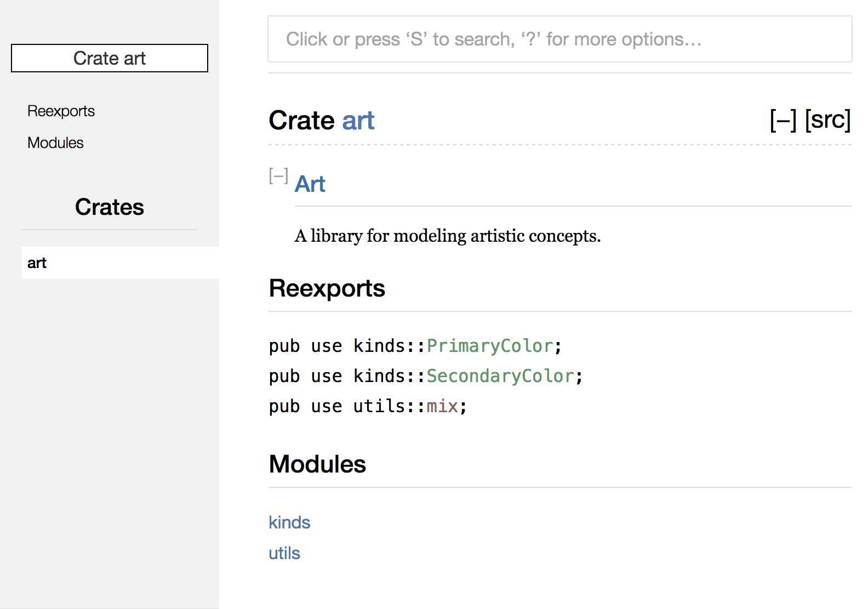Click the 'Crate art' sidebar box
This screenshot has width=868, height=609.
(x=110, y=58)
